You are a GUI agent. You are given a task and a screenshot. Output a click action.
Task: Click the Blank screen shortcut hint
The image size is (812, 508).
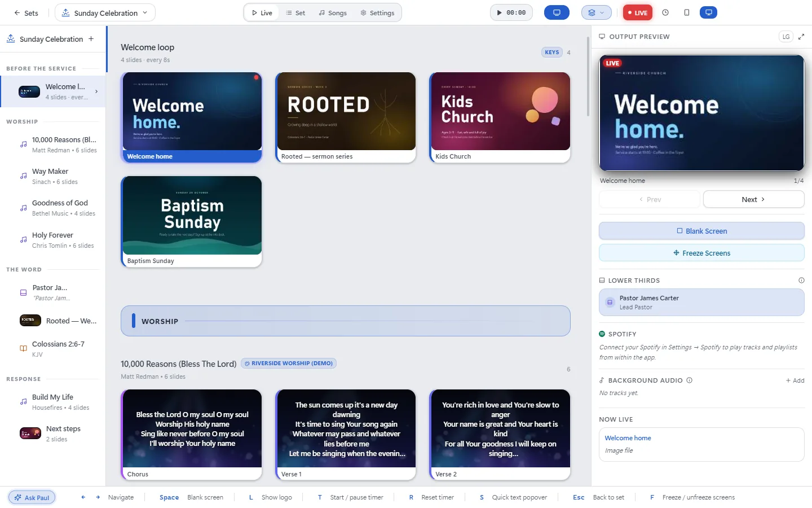pyautogui.click(x=191, y=497)
